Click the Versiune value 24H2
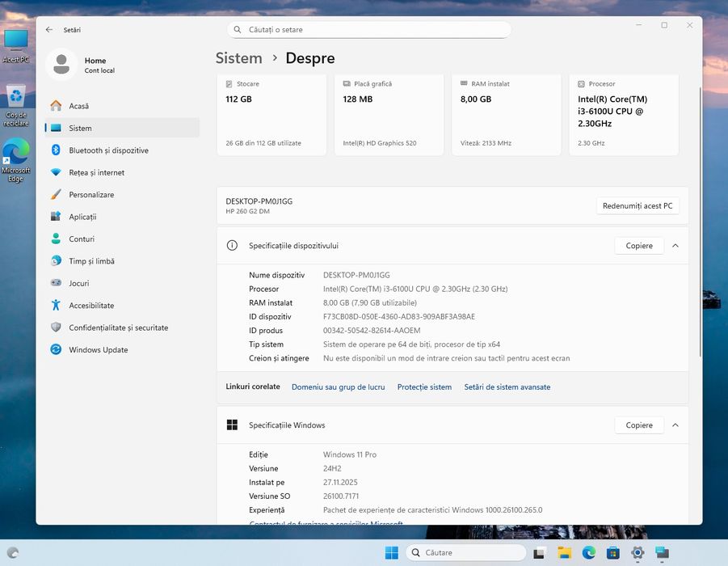Image resolution: width=728 pixels, height=566 pixels. 332,468
